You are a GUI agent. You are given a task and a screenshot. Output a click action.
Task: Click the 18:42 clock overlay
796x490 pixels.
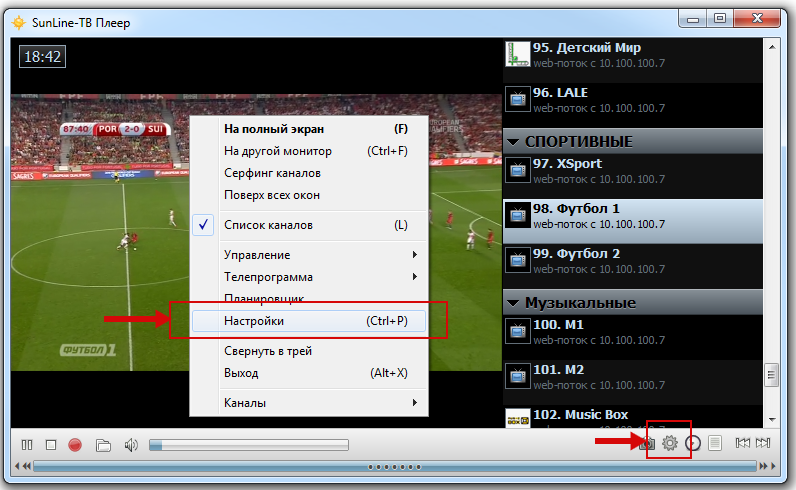tap(43, 56)
